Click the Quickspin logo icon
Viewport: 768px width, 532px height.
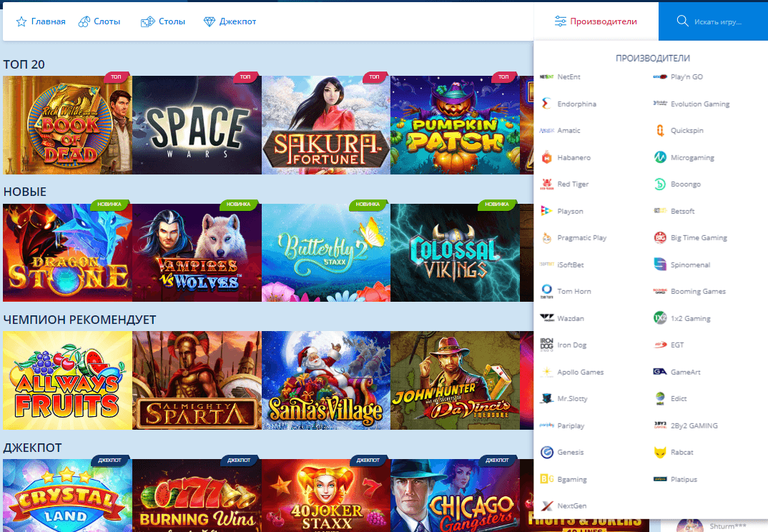660,130
